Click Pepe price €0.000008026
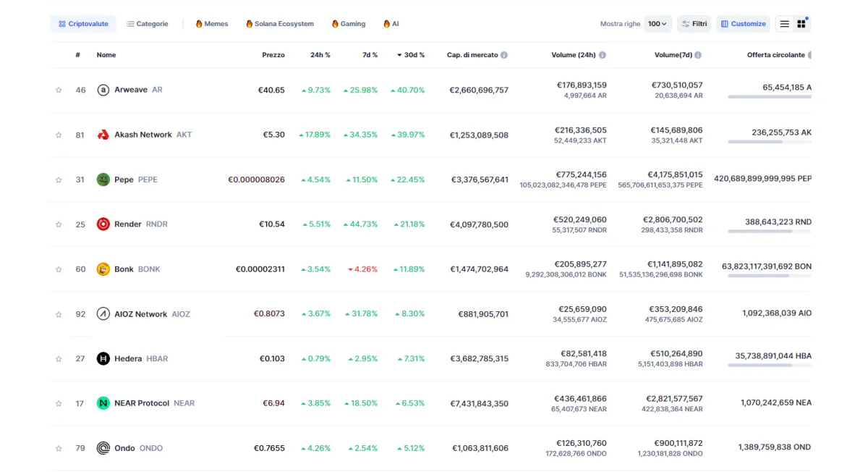 click(256, 180)
